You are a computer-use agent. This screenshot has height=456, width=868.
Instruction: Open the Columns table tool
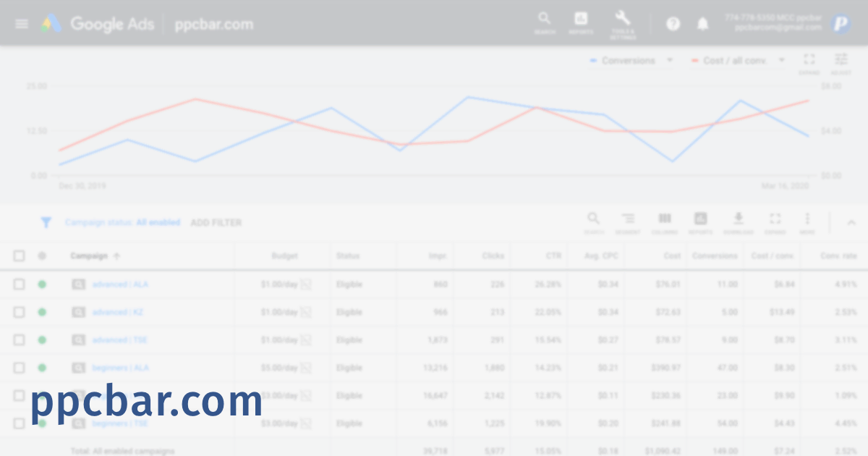tap(664, 223)
